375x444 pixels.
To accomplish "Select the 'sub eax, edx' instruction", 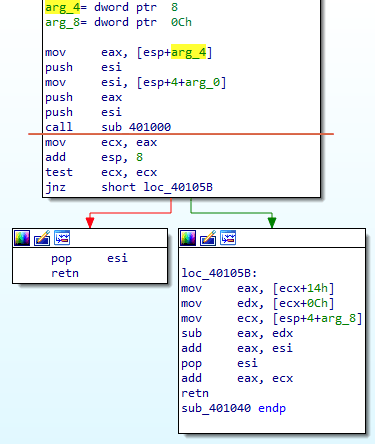I will [x=237, y=333].
